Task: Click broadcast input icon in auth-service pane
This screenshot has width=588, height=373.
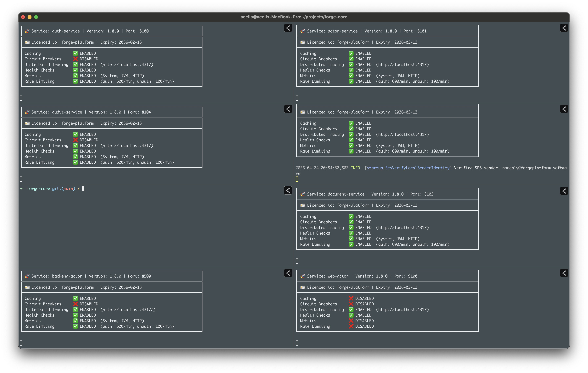Action: point(288,28)
